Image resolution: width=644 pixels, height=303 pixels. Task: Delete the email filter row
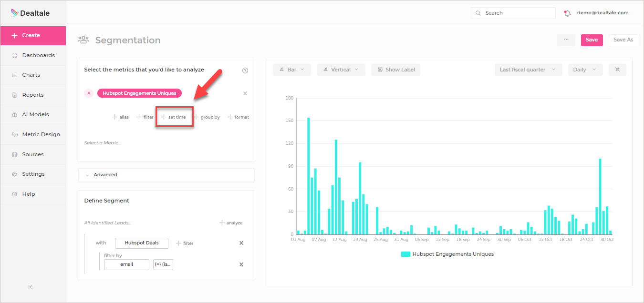pyautogui.click(x=241, y=264)
